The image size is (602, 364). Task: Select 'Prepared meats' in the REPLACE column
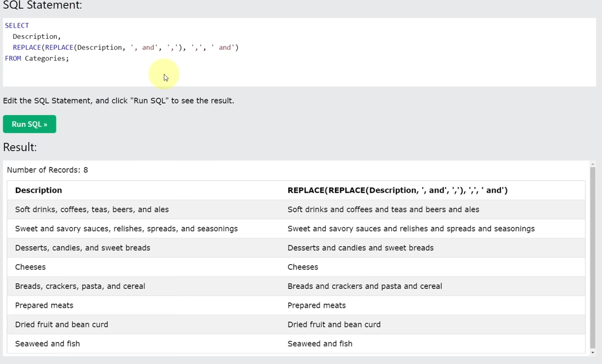(x=317, y=305)
